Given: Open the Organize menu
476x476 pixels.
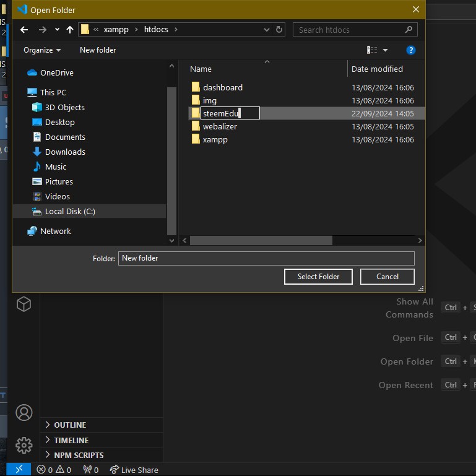Looking at the screenshot, I should (42, 50).
